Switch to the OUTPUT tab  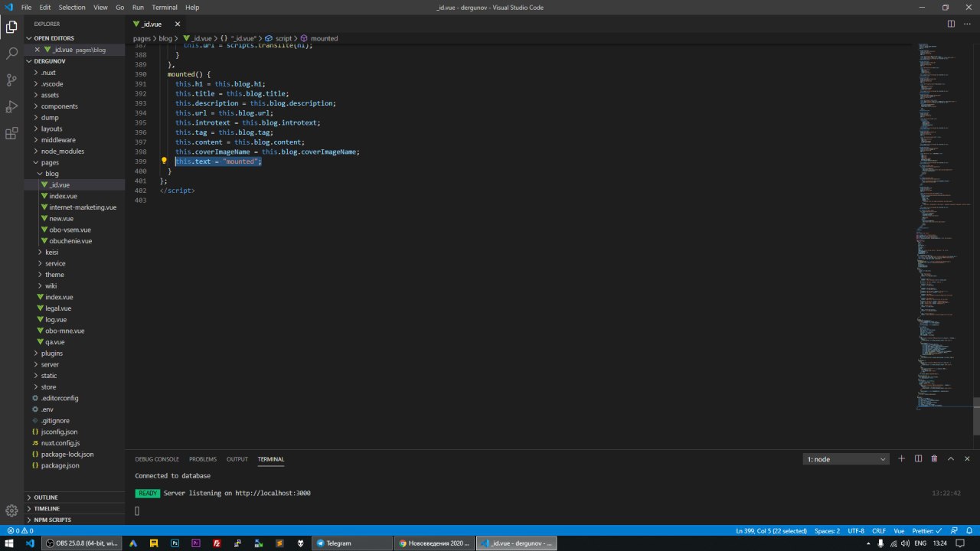237,459
